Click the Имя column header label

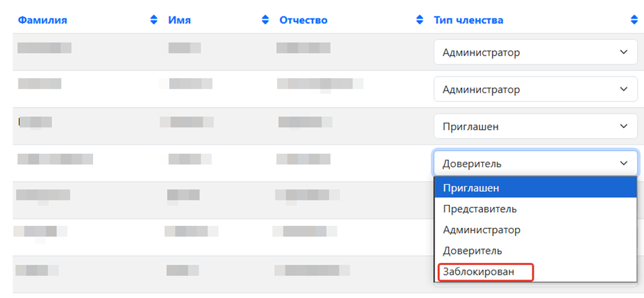tap(180, 20)
